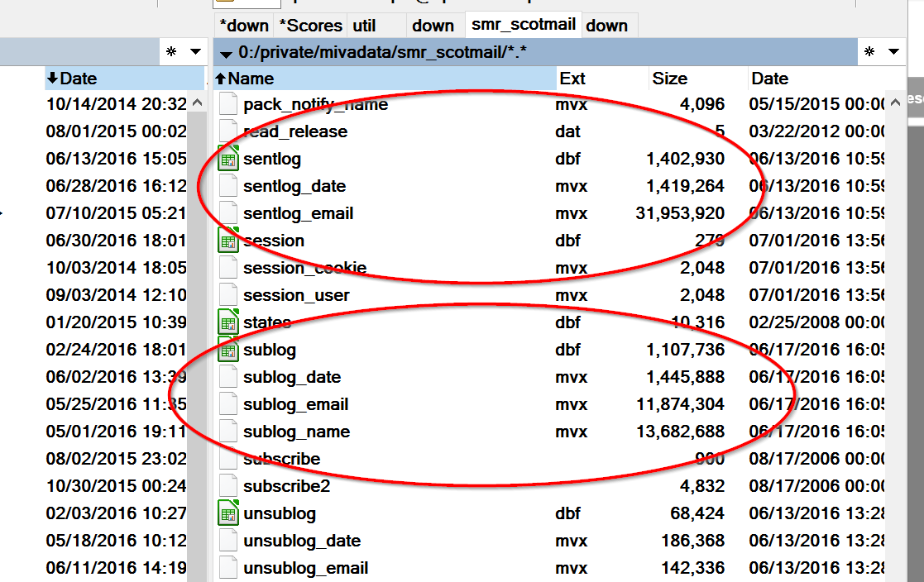924x582 pixels.
Task: Click the subscribe2 file icon
Action: (x=227, y=486)
